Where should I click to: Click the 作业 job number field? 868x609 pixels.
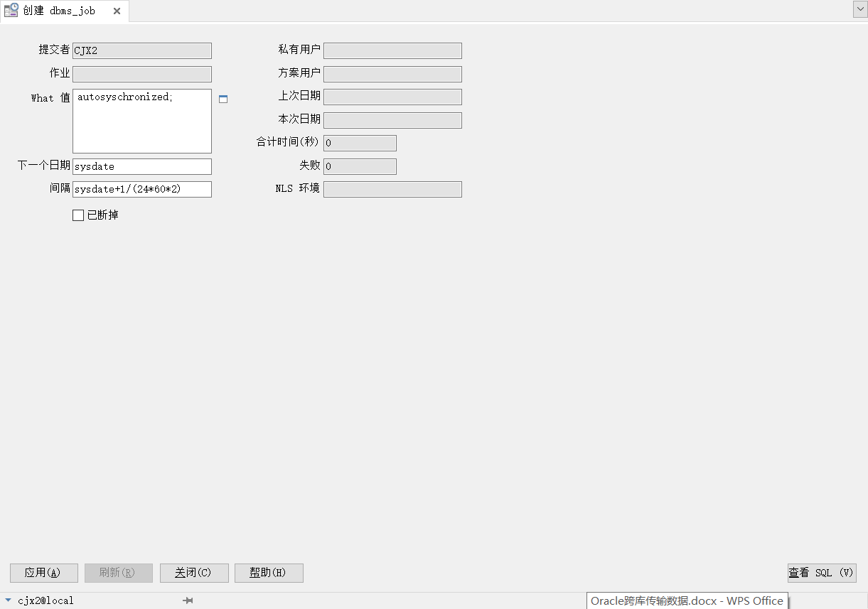pyautogui.click(x=142, y=74)
